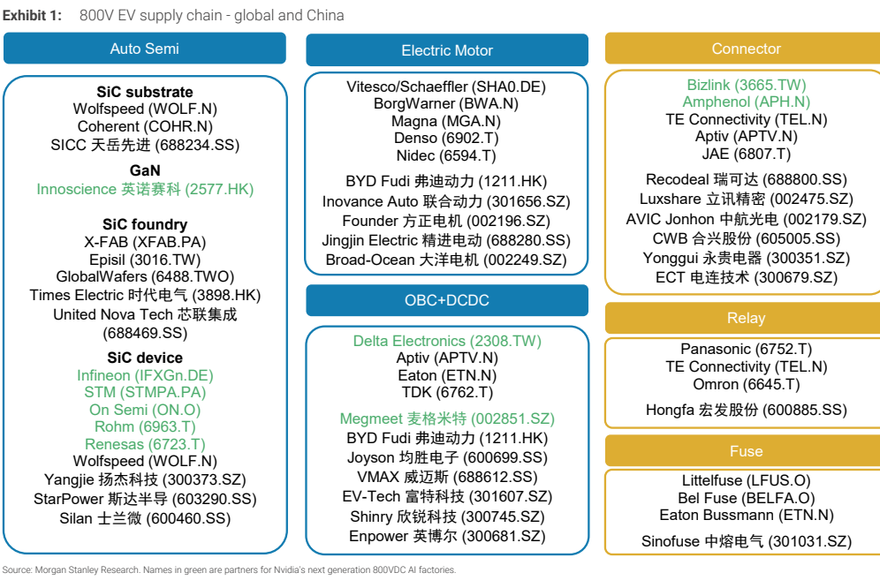Click Innoscience 英诺赛科 (2577.HK) in green
880x588 pixels.
[145, 189]
